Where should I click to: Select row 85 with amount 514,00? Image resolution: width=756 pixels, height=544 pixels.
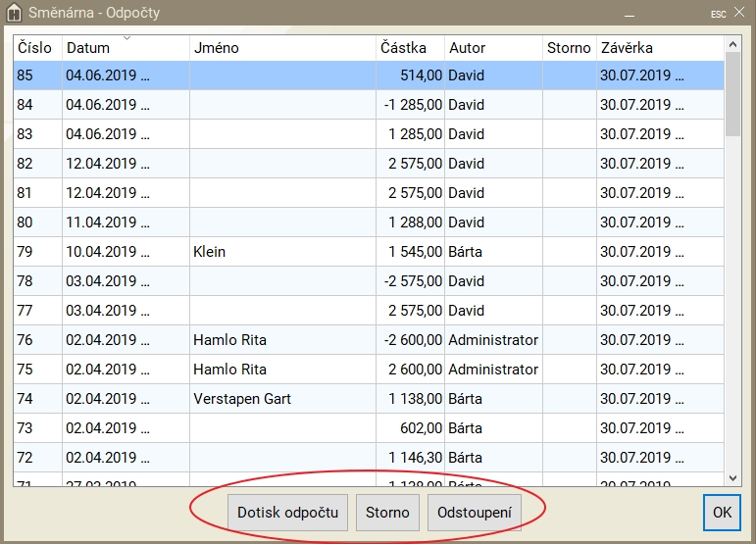click(x=410, y=75)
